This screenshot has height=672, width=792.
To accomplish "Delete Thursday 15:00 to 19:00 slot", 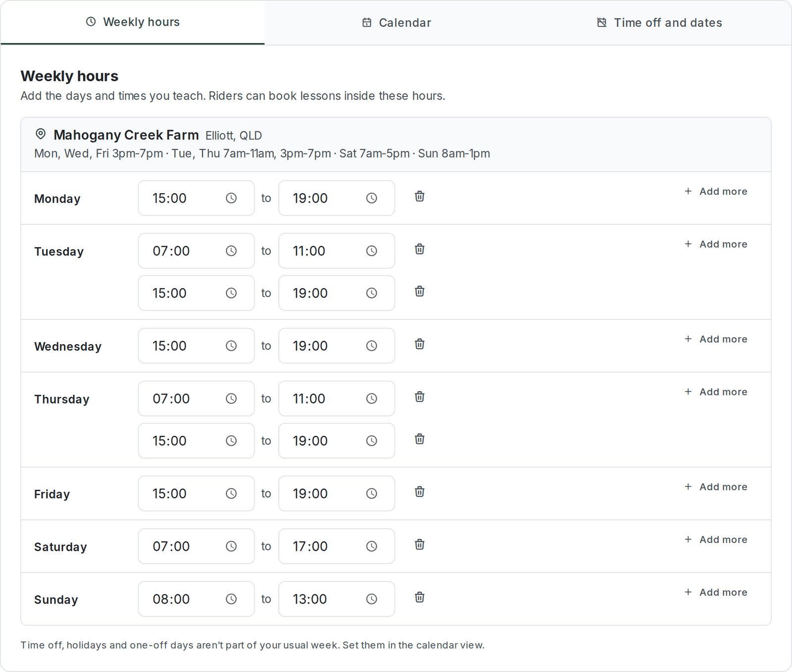I will (419, 439).
